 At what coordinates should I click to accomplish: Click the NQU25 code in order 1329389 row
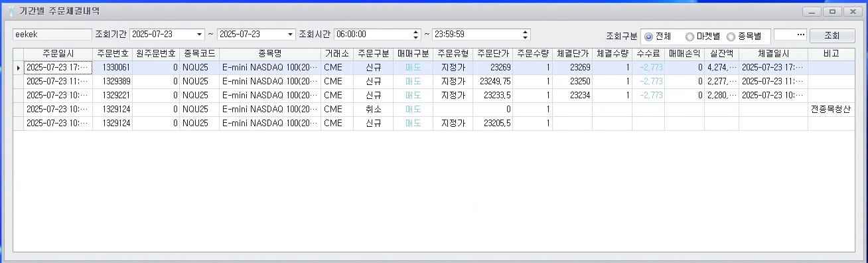199,82
